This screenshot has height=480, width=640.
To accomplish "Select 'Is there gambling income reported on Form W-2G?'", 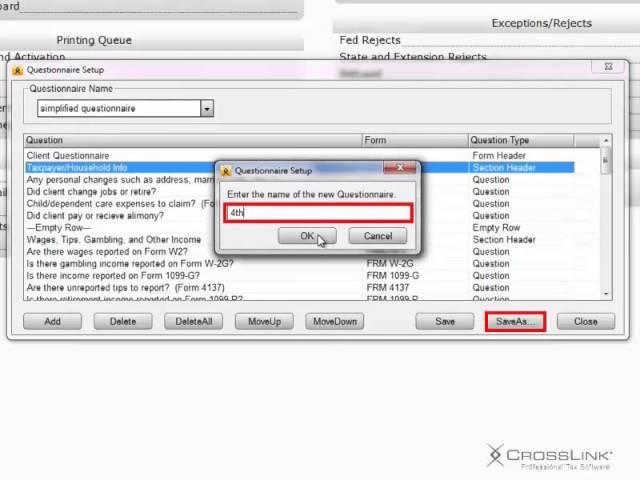I will [x=300, y=264].
